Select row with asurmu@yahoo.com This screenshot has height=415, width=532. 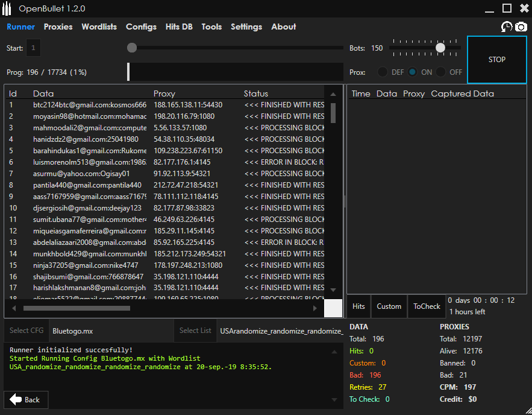pos(165,174)
